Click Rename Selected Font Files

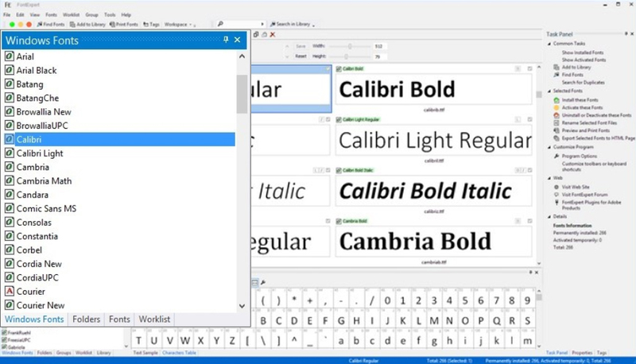click(x=589, y=123)
